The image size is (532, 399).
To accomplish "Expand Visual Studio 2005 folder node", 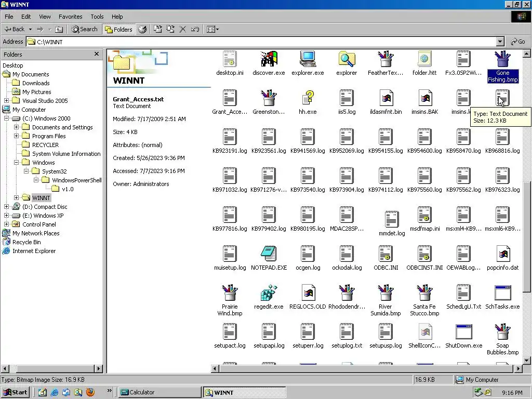I will [6, 100].
